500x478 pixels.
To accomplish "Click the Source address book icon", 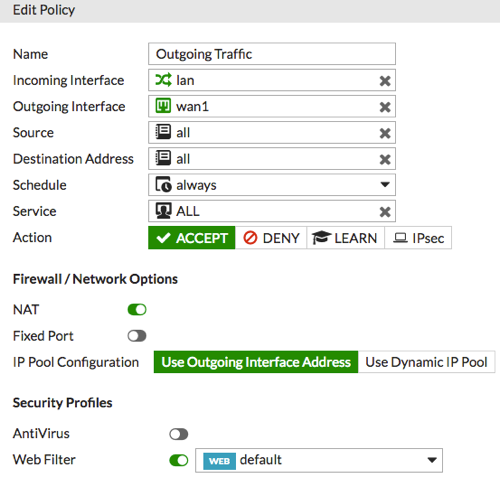I will click(163, 132).
